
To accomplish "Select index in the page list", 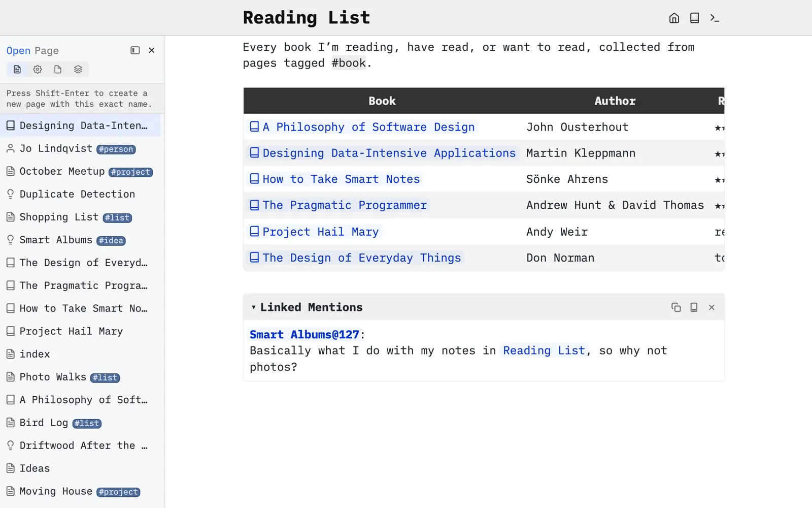I will click(x=80, y=354).
